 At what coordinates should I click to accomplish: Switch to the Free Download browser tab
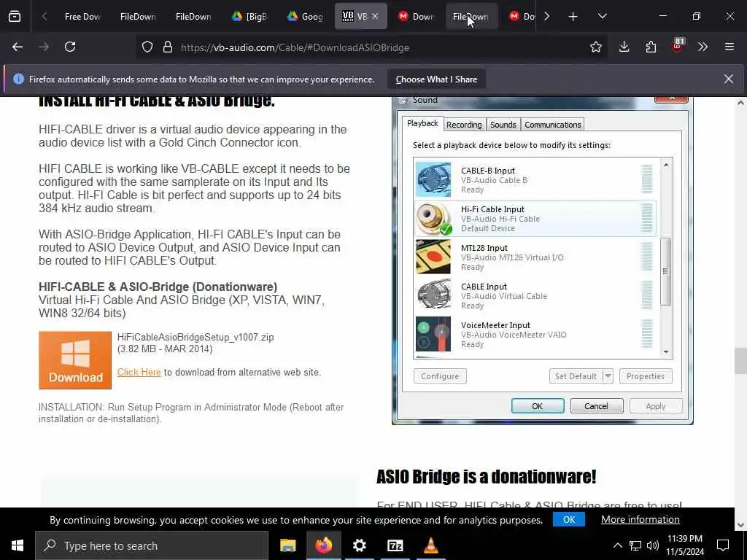82,16
